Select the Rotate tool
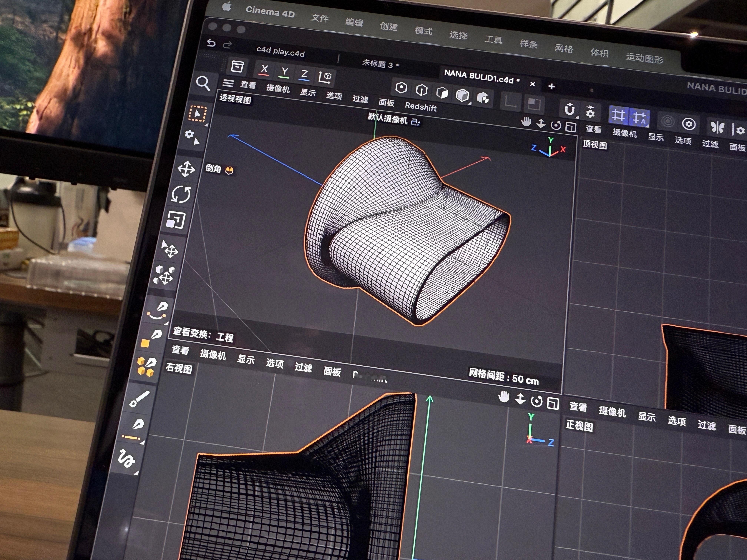 point(181,194)
